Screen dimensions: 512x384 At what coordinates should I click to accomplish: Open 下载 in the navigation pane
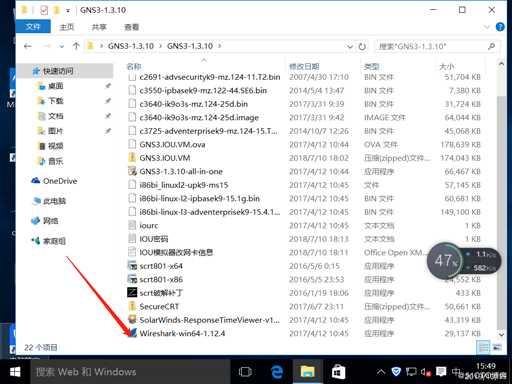[55, 101]
